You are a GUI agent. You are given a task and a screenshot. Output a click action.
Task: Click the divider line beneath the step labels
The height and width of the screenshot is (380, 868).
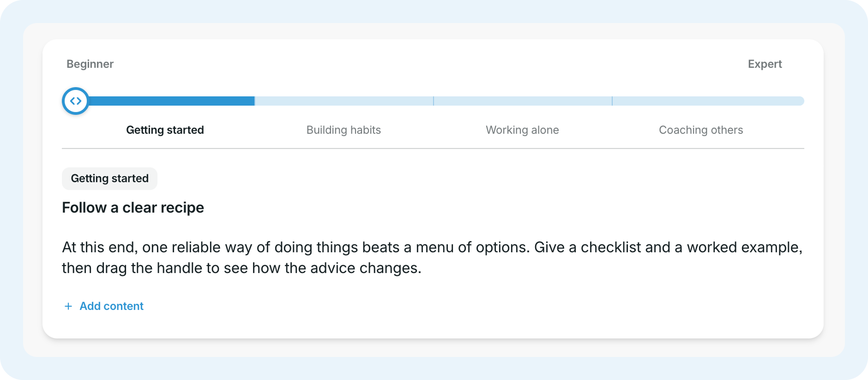coord(433,148)
